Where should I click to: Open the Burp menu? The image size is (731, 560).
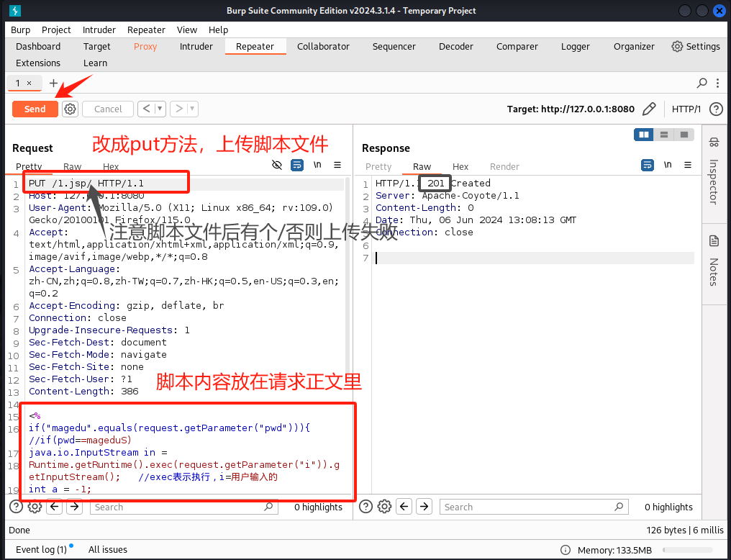pos(21,30)
